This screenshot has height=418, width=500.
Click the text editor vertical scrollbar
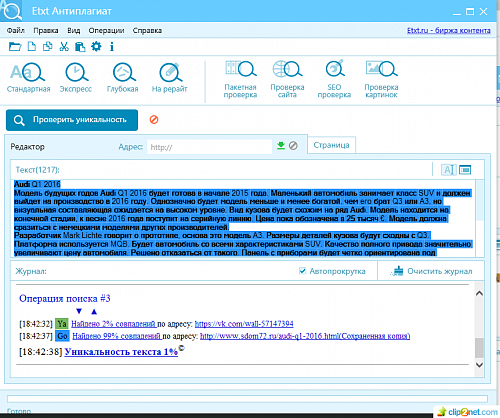[x=480, y=218]
